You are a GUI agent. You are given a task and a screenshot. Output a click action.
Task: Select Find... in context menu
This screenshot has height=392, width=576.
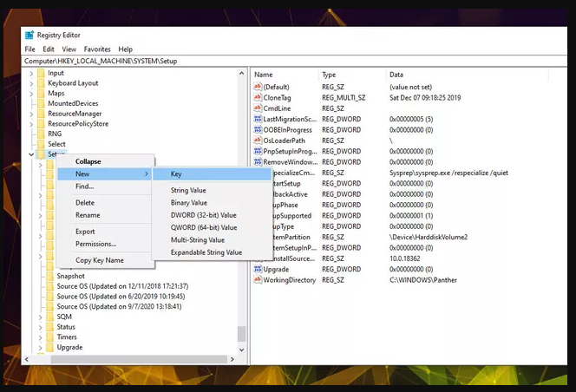(x=104, y=186)
